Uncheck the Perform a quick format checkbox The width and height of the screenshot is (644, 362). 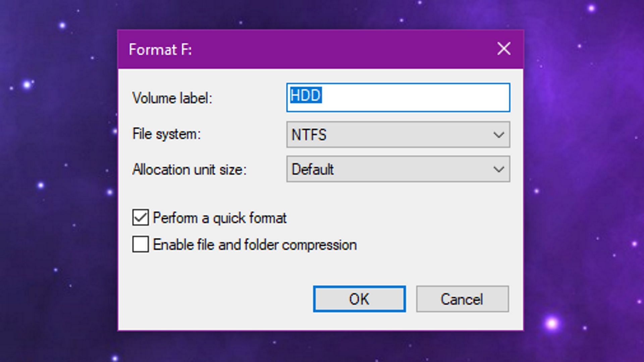(140, 218)
